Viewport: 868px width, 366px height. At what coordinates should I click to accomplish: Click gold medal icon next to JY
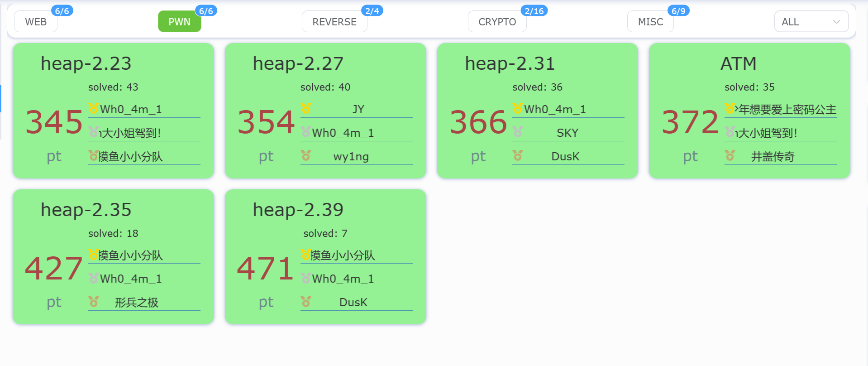pyautogui.click(x=306, y=108)
